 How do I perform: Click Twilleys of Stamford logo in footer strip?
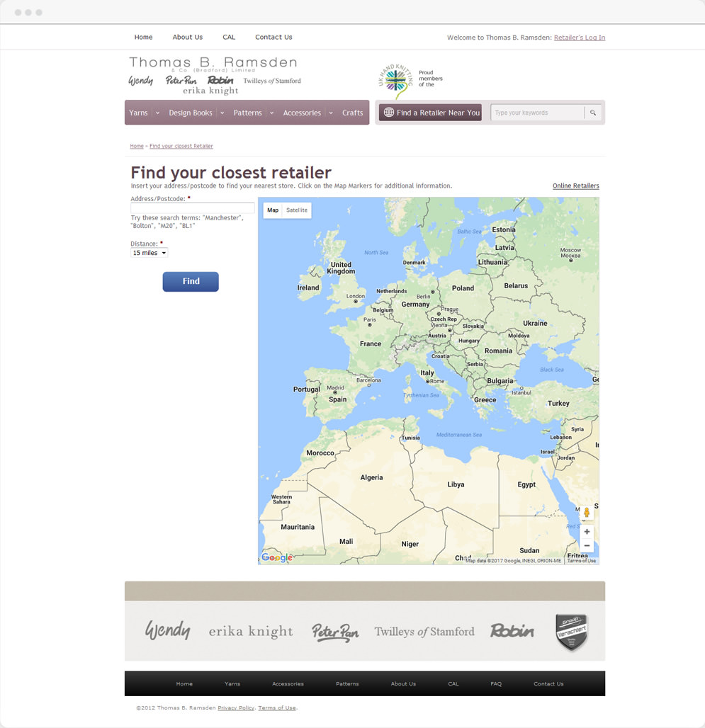(424, 632)
